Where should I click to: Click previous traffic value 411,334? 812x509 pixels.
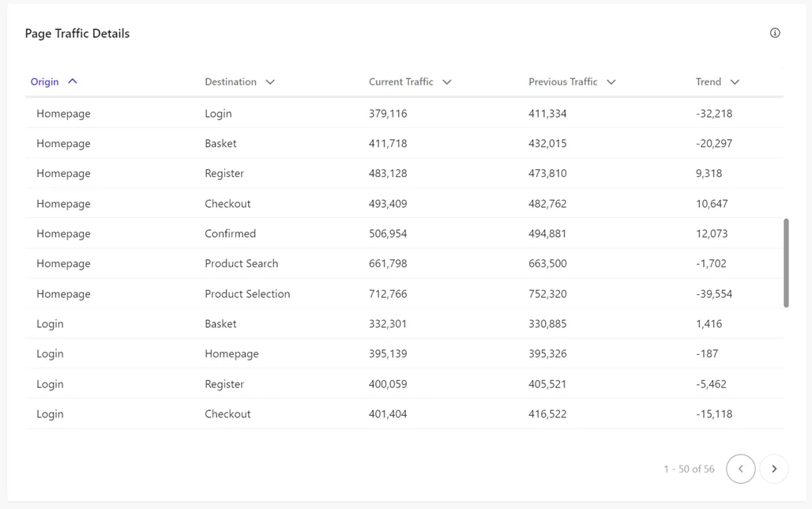click(547, 114)
